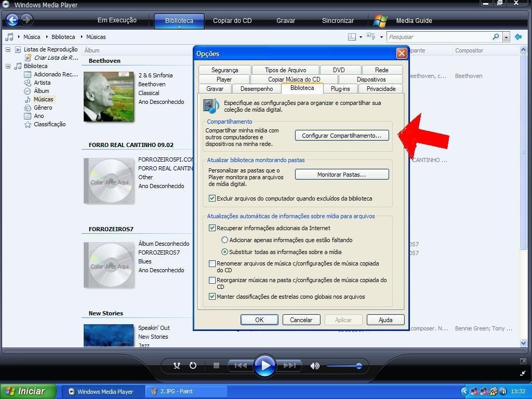
Task: Click Cancelar in the Opções dialog
Action: [x=301, y=320]
